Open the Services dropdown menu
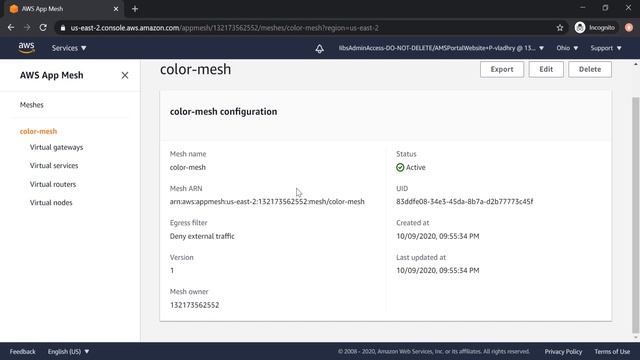The width and height of the screenshot is (640, 360). click(69, 48)
